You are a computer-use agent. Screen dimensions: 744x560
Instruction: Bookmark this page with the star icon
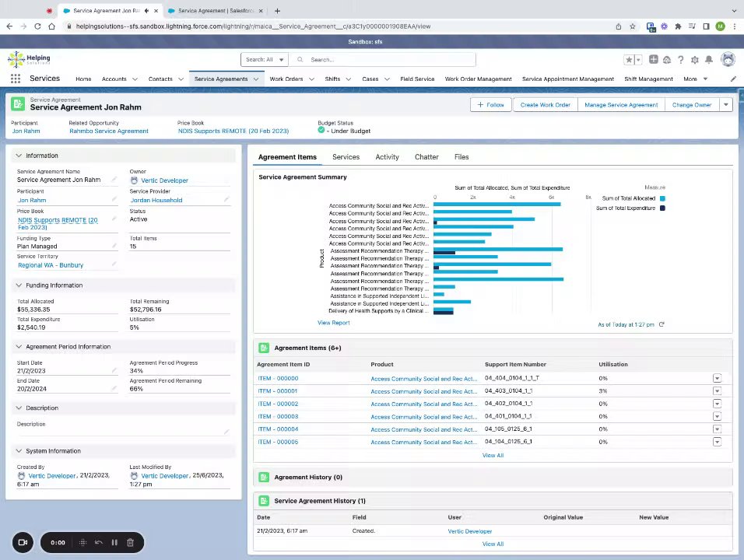tap(632, 26)
